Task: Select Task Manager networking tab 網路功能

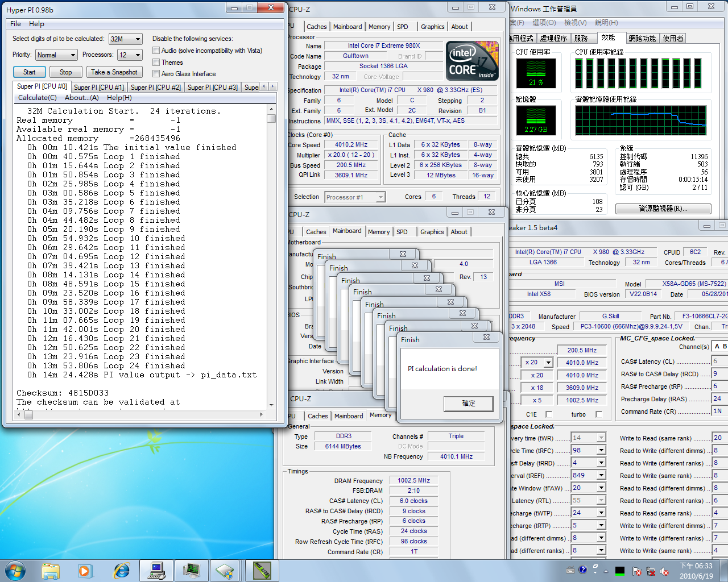Action: [642, 39]
